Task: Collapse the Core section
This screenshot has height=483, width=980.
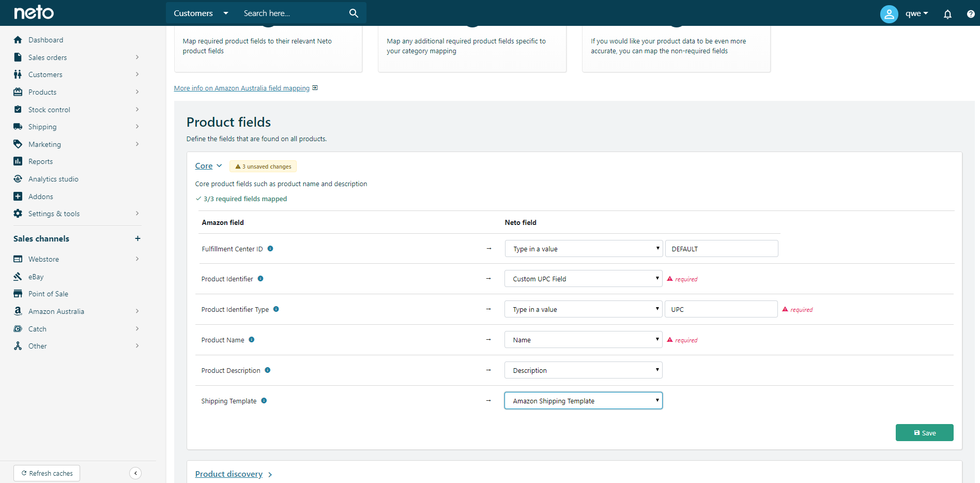Action: click(208, 166)
